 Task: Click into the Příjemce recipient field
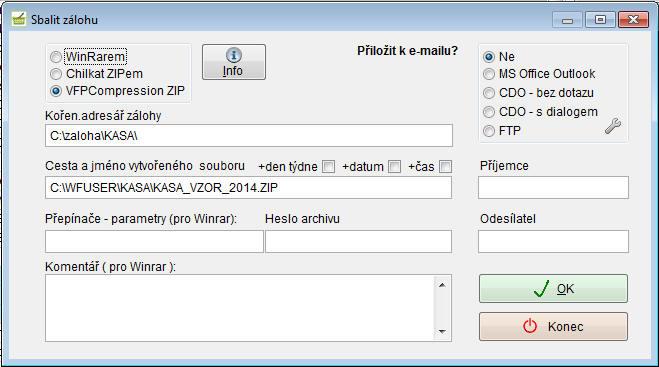553,187
